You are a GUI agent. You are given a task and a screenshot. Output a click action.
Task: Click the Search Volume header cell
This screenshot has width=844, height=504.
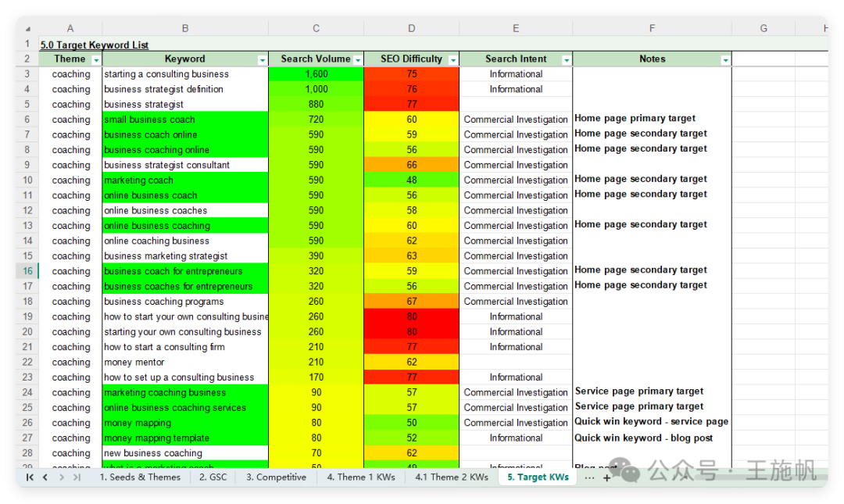click(x=316, y=59)
